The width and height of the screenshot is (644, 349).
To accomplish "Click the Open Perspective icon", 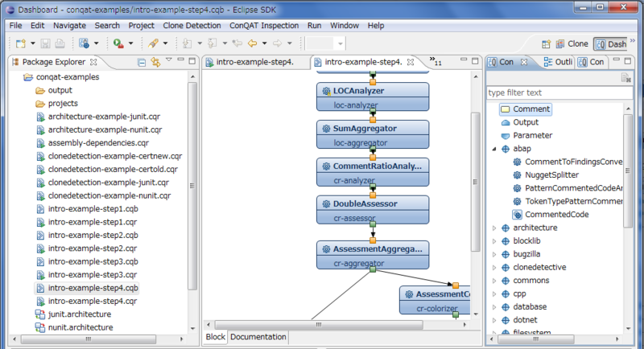I will (x=546, y=44).
